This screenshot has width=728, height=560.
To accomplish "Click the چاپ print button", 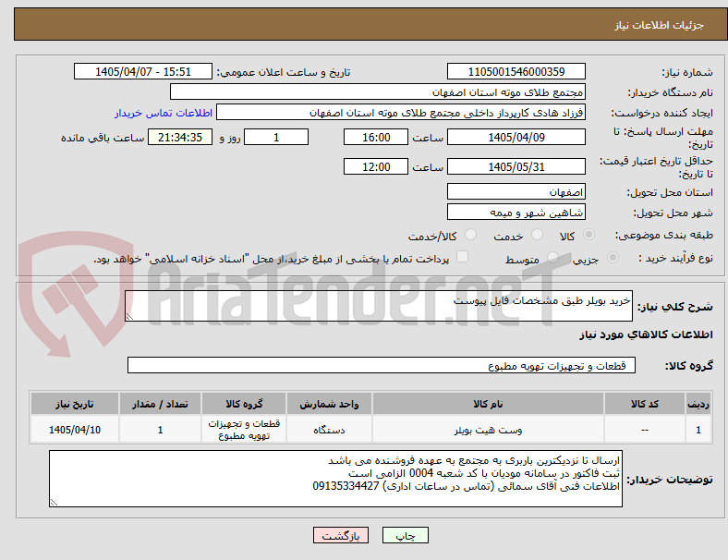I will coord(406,535).
